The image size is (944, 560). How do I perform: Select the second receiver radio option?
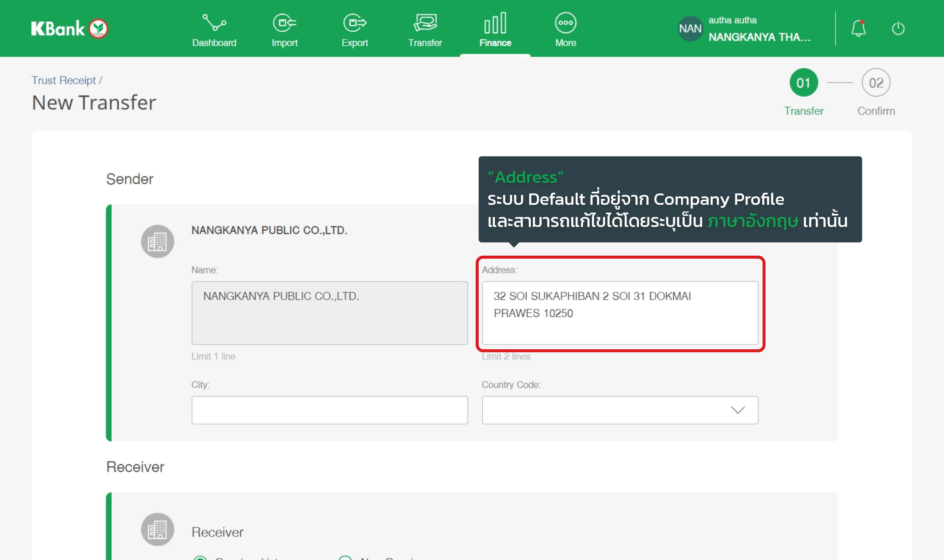coord(345,559)
